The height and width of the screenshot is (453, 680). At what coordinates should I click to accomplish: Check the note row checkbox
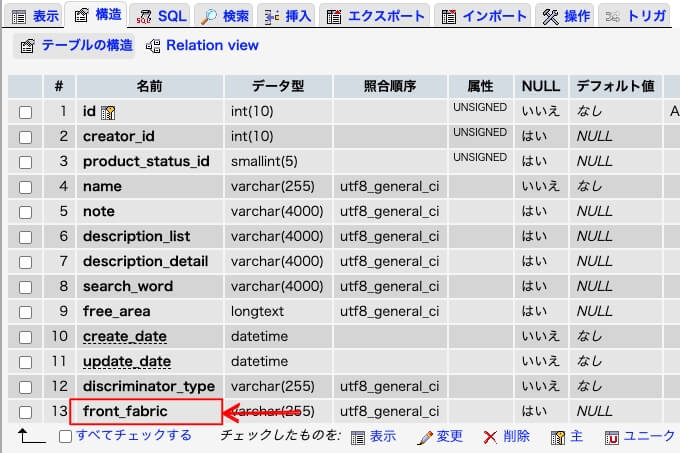(26, 212)
